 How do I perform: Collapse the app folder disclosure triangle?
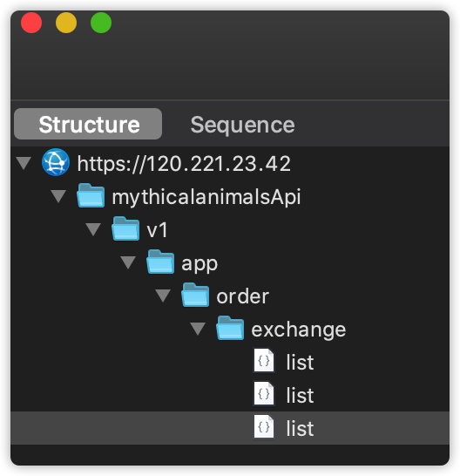(x=128, y=262)
